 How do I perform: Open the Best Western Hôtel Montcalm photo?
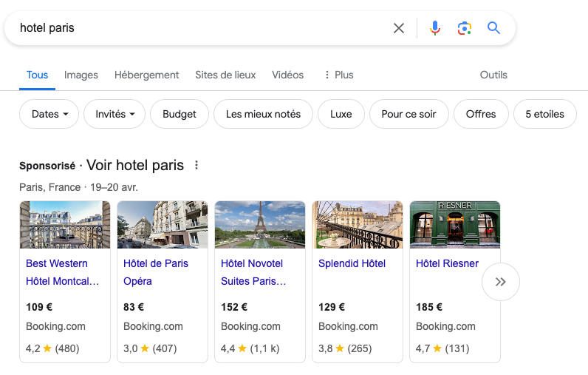coord(65,224)
